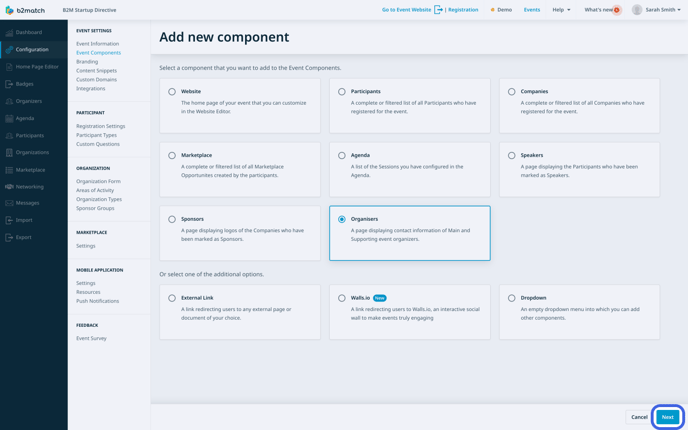Click What's new in header

tap(598, 10)
